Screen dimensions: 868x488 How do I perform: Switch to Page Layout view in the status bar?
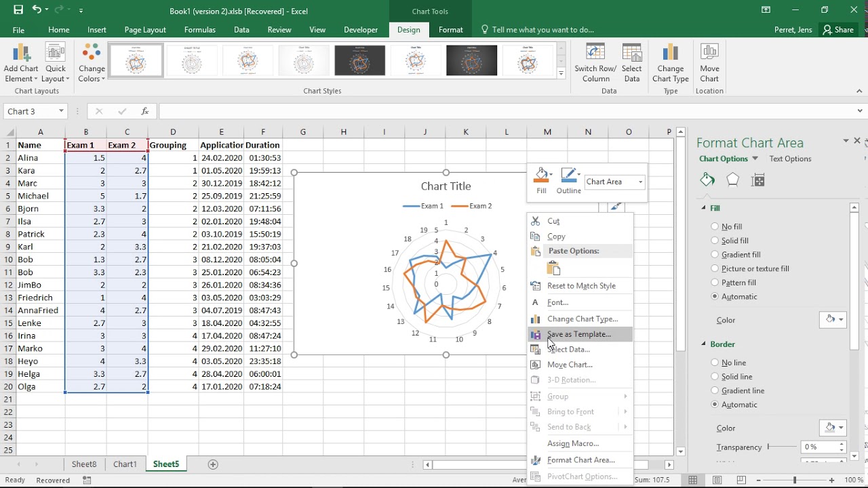pos(718,480)
